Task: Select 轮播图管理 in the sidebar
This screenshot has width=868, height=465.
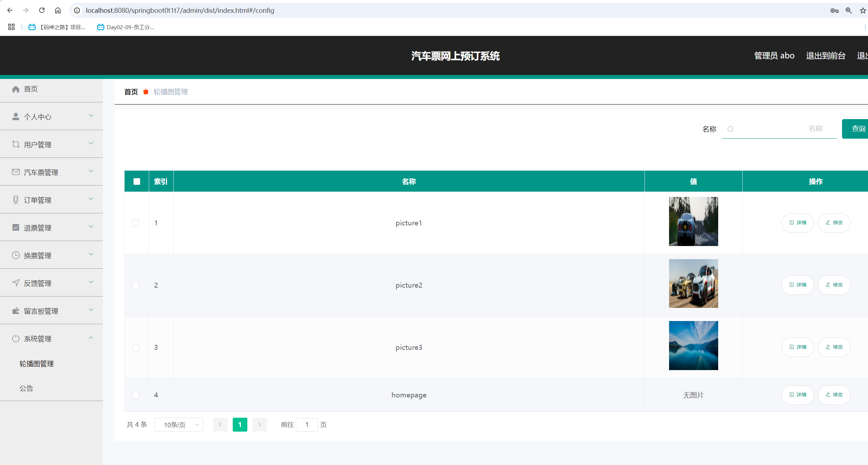Action: pyautogui.click(x=37, y=364)
